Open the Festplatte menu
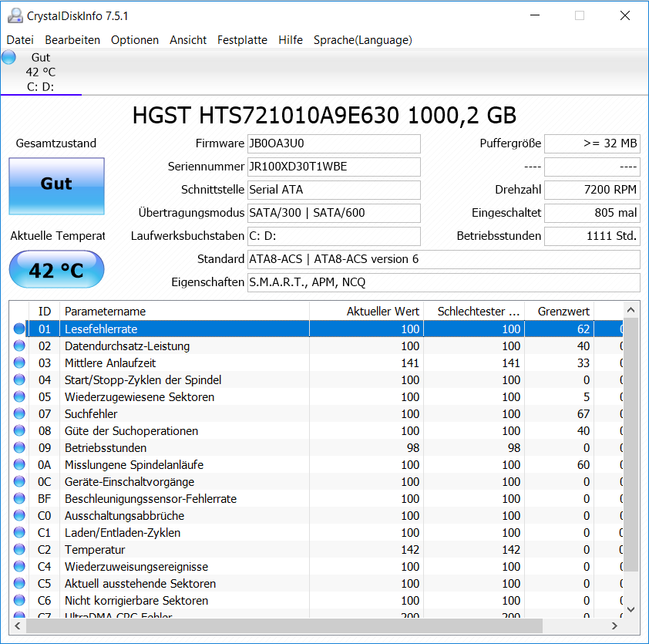The height and width of the screenshot is (644, 649). tap(242, 40)
